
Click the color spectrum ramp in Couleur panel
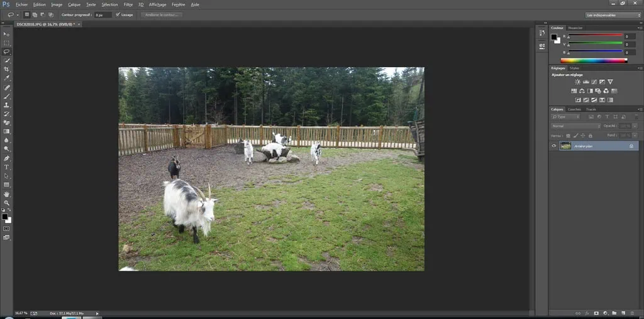tap(594, 60)
